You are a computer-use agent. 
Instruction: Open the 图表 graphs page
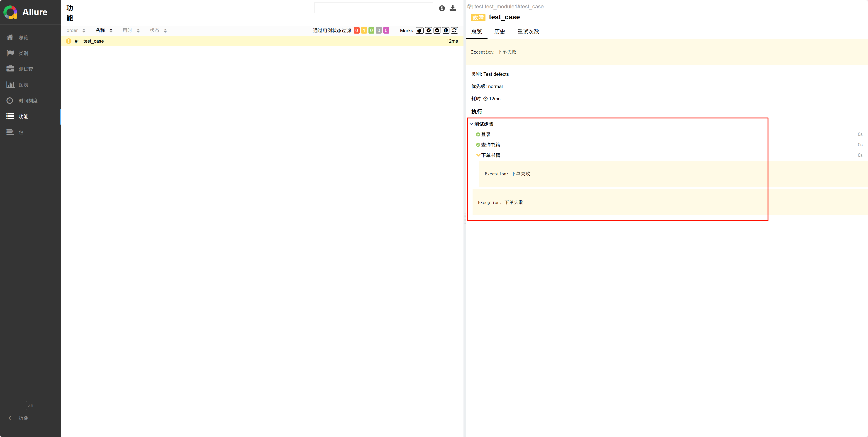[23, 85]
